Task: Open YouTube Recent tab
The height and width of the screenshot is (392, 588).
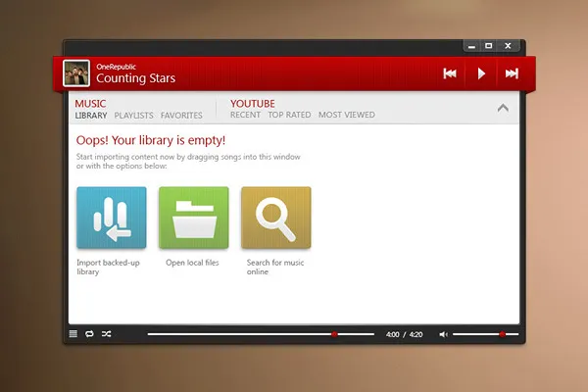Action: [x=245, y=116]
